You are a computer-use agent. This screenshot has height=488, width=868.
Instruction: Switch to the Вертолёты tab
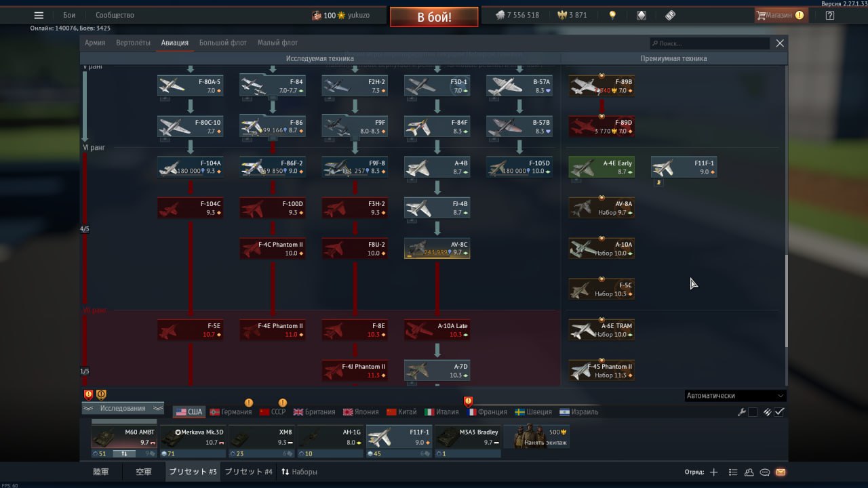click(x=133, y=43)
